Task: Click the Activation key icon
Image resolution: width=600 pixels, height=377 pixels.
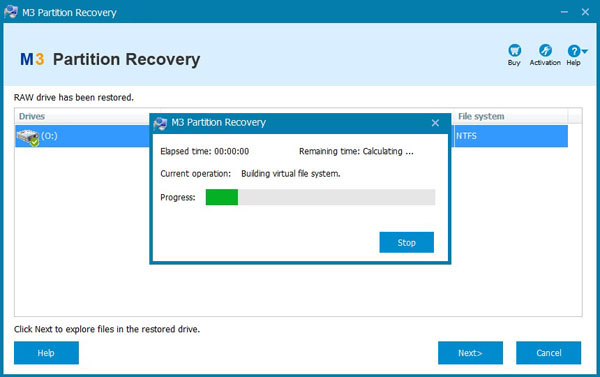Action: click(545, 50)
